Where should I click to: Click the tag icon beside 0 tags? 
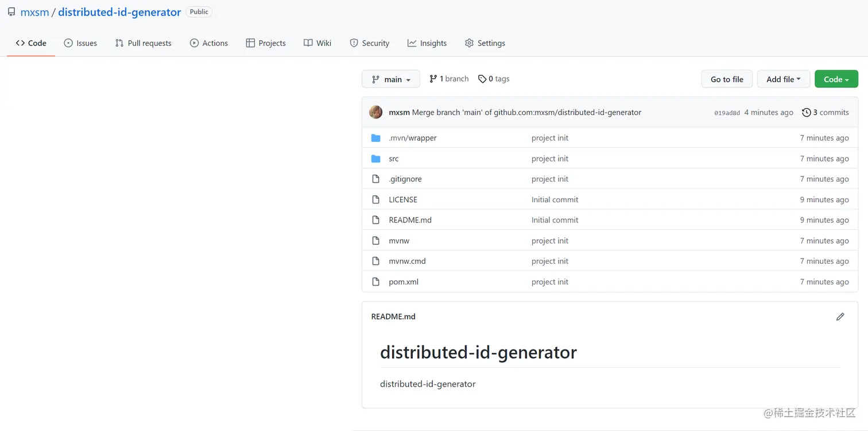point(482,79)
